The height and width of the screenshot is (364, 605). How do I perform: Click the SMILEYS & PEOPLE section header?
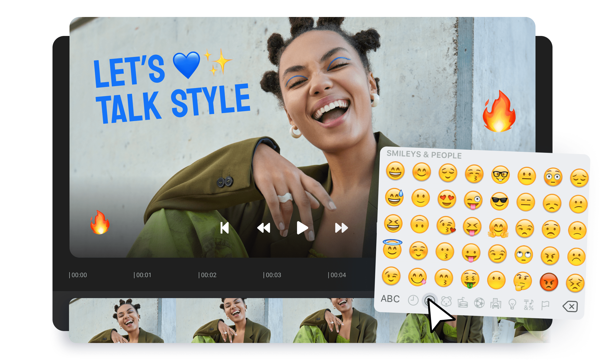coord(424,155)
